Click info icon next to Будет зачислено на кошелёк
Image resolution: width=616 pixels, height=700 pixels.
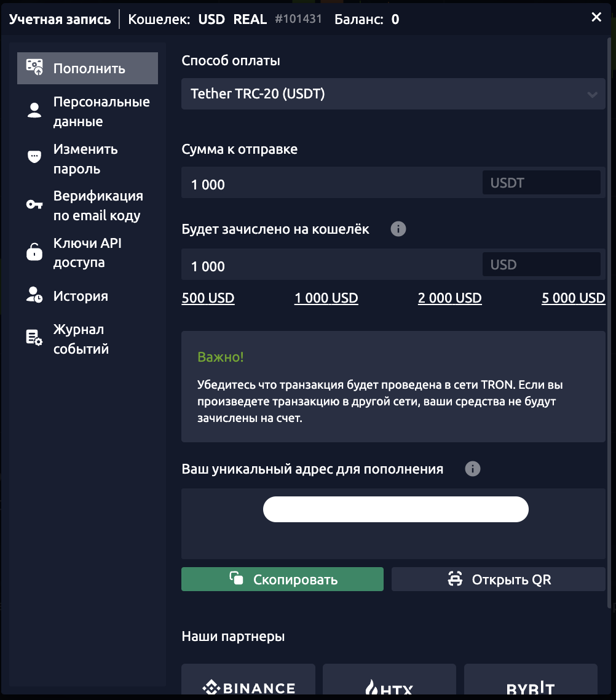point(398,229)
